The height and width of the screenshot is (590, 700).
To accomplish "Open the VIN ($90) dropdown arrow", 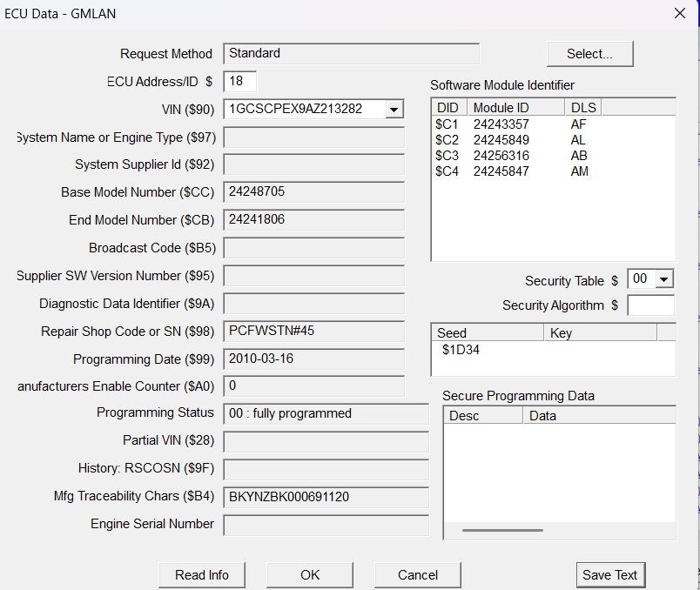I will point(394,110).
